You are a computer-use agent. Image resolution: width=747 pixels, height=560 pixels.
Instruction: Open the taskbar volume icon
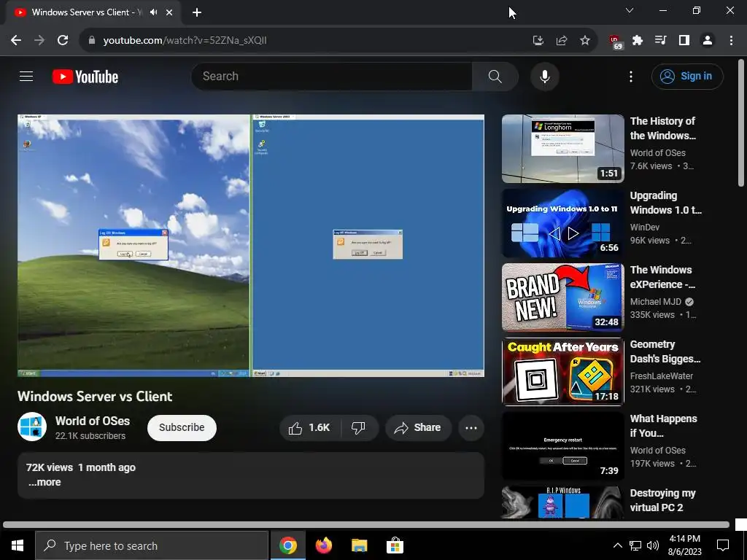pos(653,545)
